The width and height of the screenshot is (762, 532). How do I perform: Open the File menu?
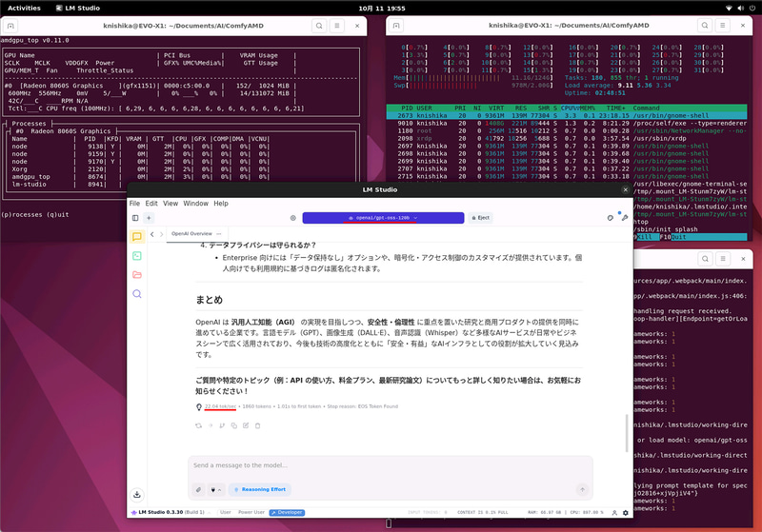coord(134,204)
